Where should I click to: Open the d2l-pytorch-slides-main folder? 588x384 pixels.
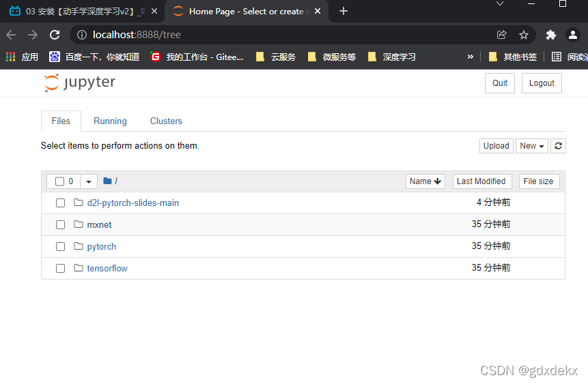click(132, 203)
